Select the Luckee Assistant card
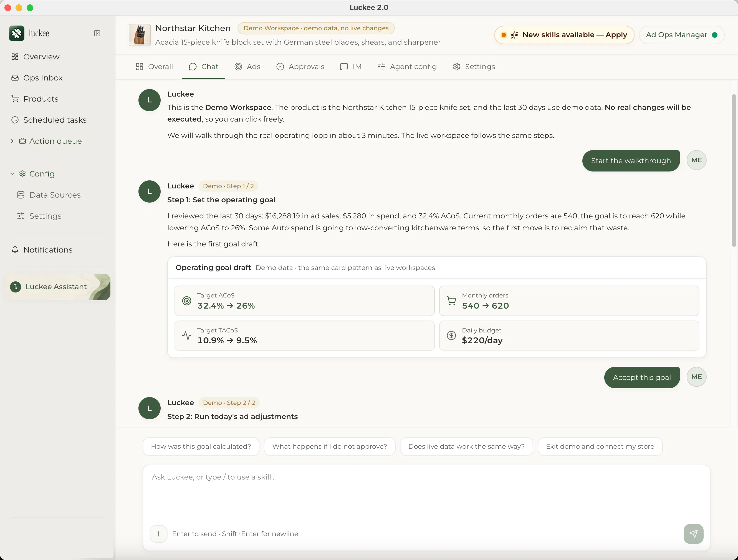 click(58, 287)
